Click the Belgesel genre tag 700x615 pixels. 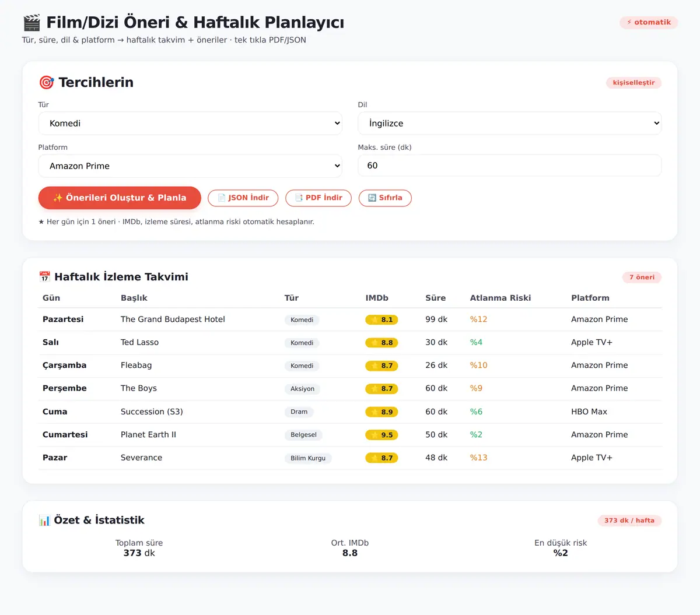click(304, 435)
